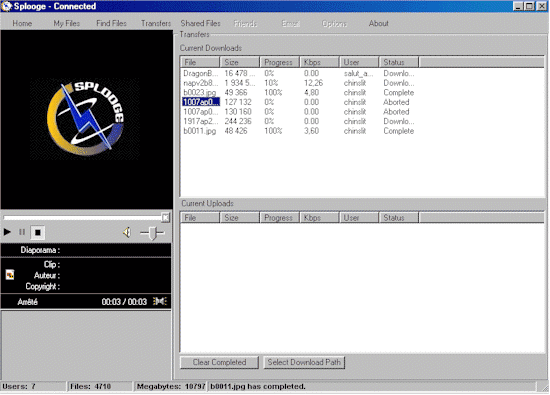Select the DragonB... download row
Image resolution: width=550 pixels, height=395 pixels.
299,74
